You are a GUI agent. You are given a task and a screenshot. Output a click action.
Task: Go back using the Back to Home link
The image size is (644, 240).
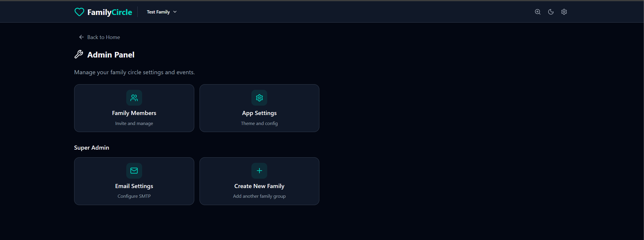pyautogui.click(x=103, y=37)
